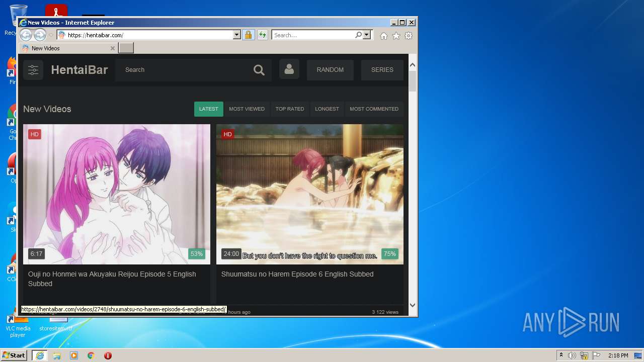Select the LONGEST sort tab
Viewport: 644px width, 362px height.
pyautogui.click(x=327, y=109)
